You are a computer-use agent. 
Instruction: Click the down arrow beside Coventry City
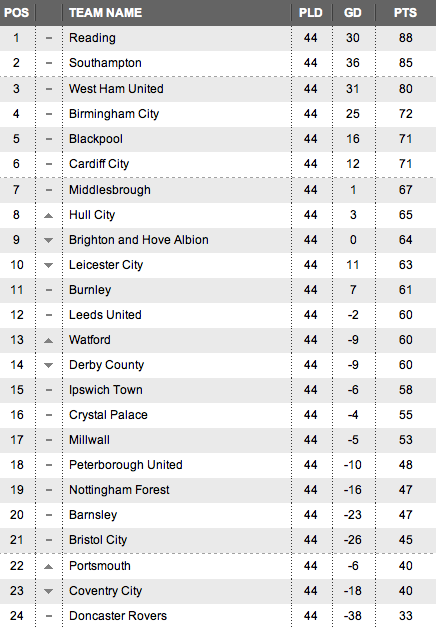48,591
